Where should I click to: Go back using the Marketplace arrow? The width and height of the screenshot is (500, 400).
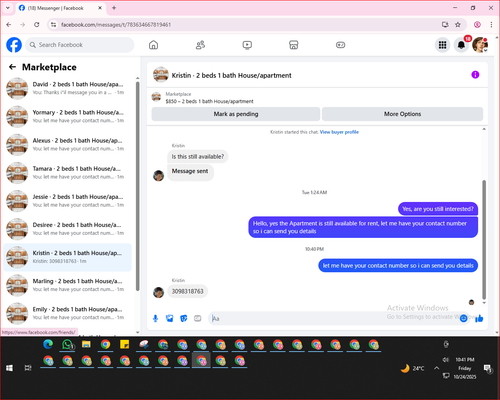[13, 67]
